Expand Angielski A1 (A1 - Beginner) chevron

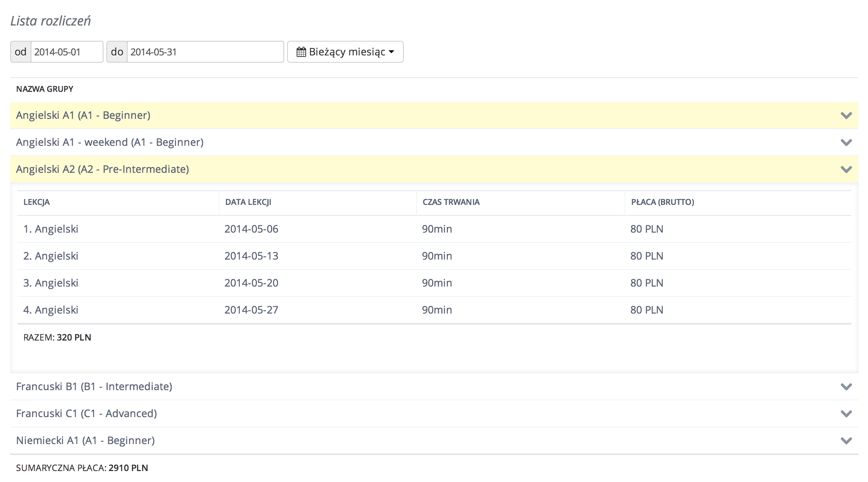point(846,116)
